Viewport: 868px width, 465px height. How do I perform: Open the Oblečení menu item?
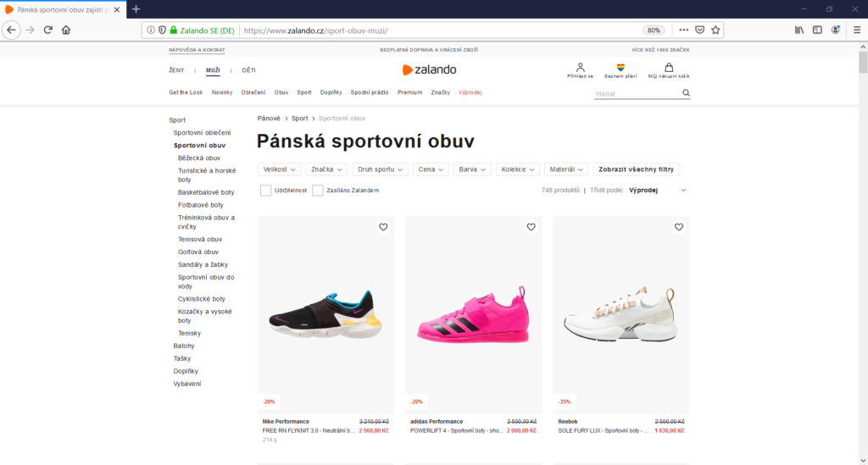(253, 92)
